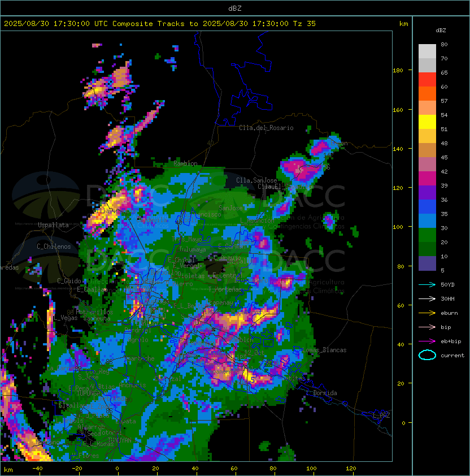Click the Ramblon place label
This screenshot has height=476, width=470.
pos(185,163)
